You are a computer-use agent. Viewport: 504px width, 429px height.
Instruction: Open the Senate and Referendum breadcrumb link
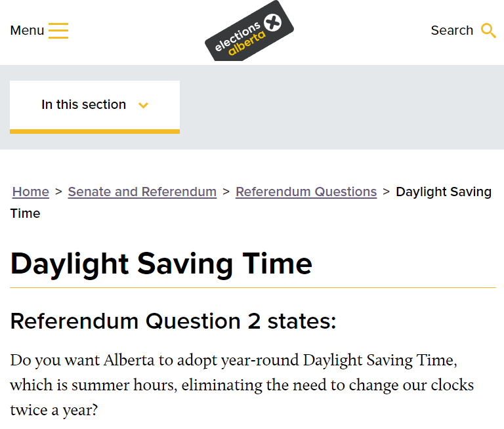pyautogui.click(x=142, y=192)
